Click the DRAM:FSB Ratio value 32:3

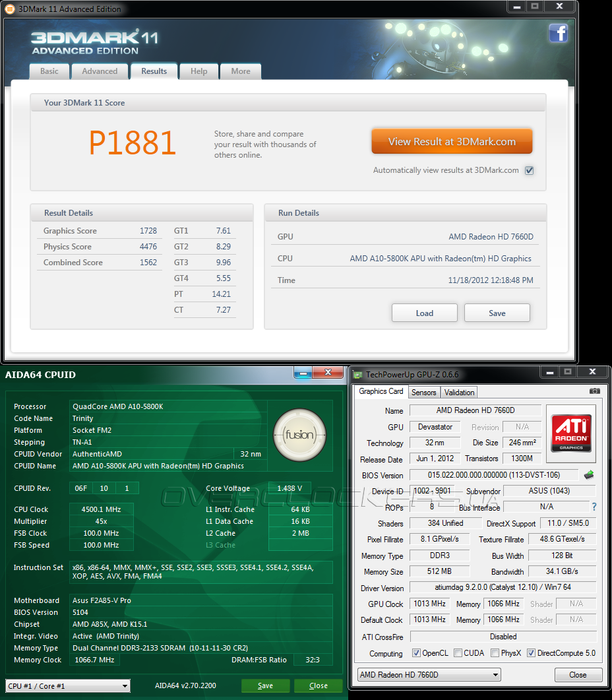(x=313, y=660)
